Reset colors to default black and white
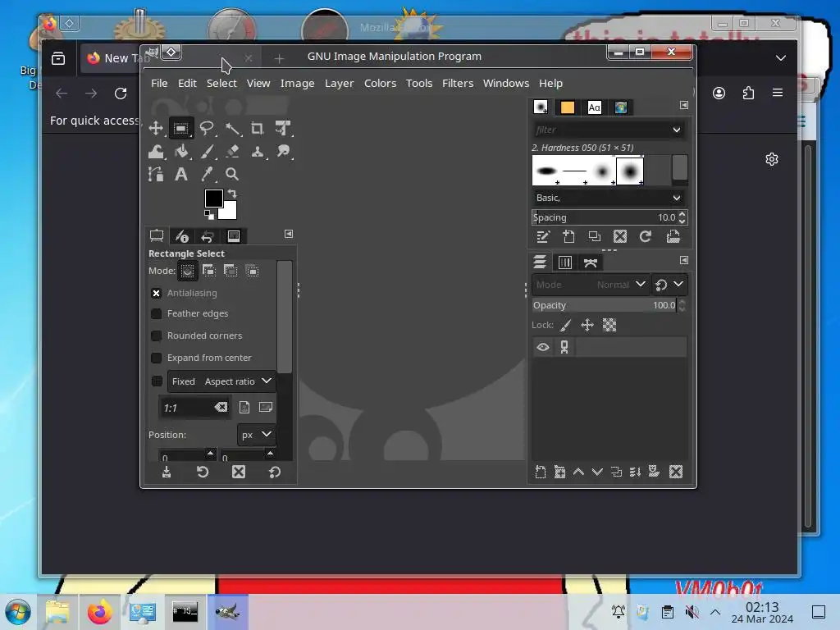840x630 pixels. coord(208,215)
